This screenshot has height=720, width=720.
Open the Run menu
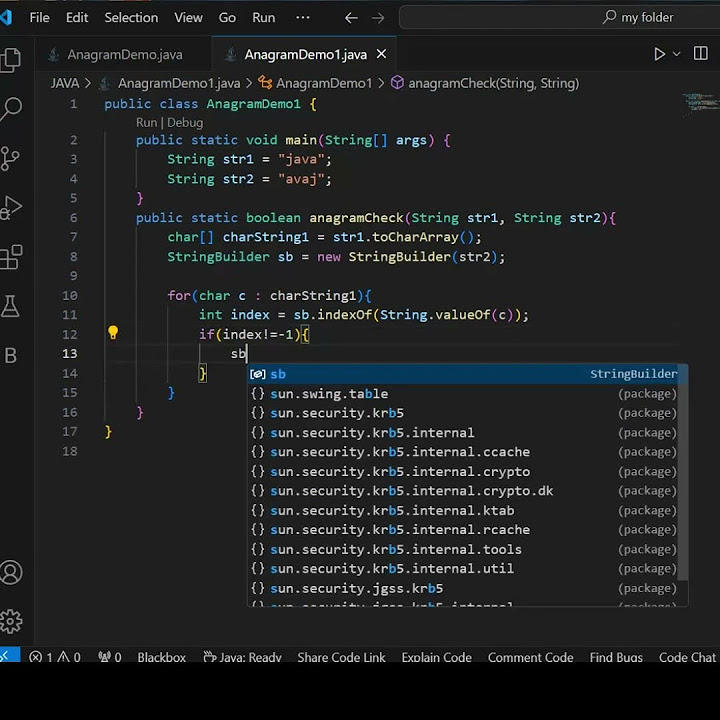tap(264, 17)
